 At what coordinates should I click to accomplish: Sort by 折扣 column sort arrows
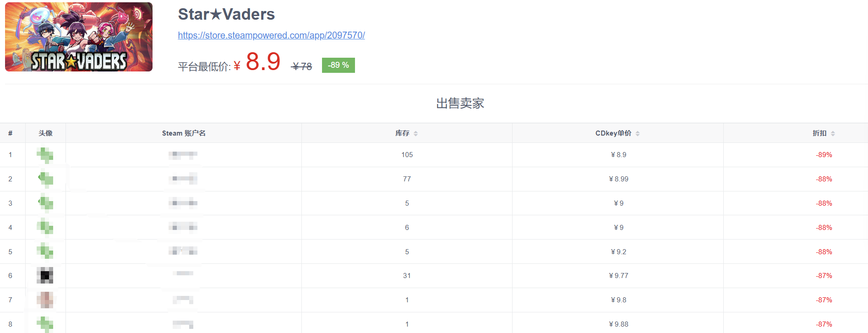[833, 133]
